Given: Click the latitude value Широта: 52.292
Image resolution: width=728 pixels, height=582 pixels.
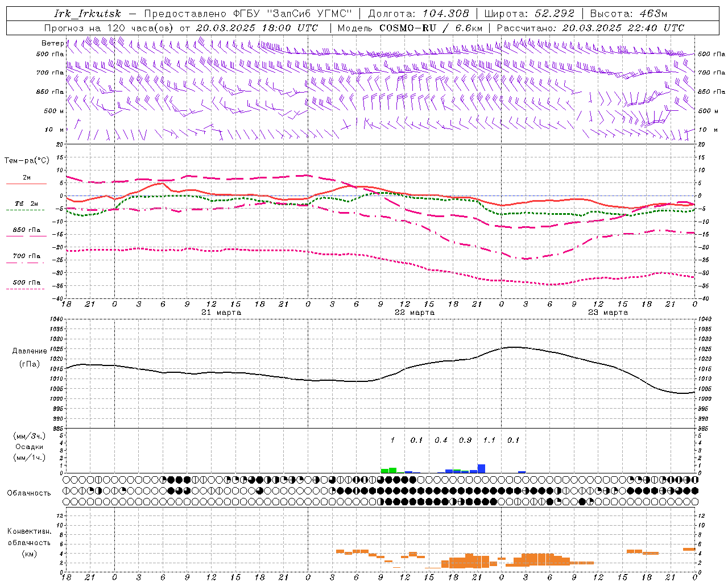Looking at the screenshot, I should (530, 14).
